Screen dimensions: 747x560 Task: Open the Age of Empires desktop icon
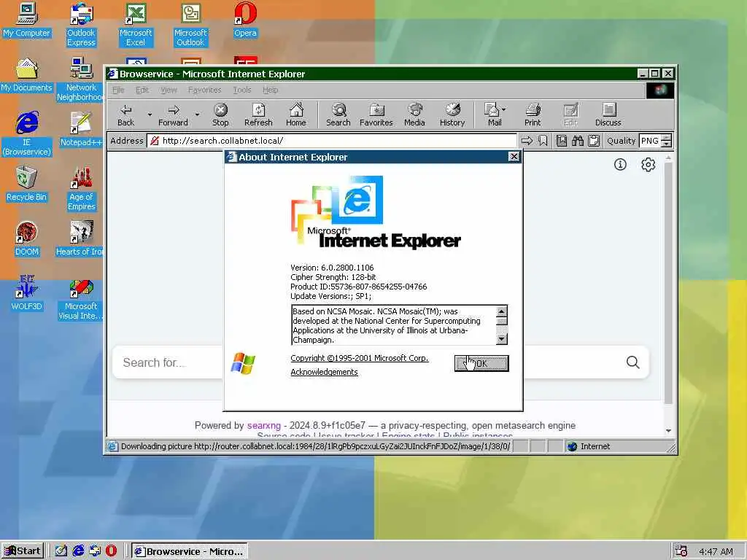coord(82,189)
